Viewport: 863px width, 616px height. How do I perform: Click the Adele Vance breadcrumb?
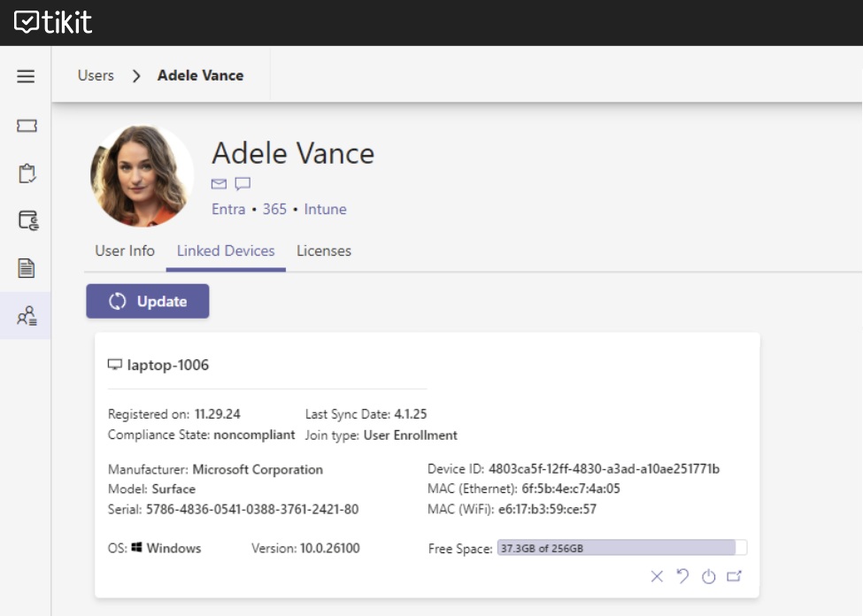click(x=200, y=75)
